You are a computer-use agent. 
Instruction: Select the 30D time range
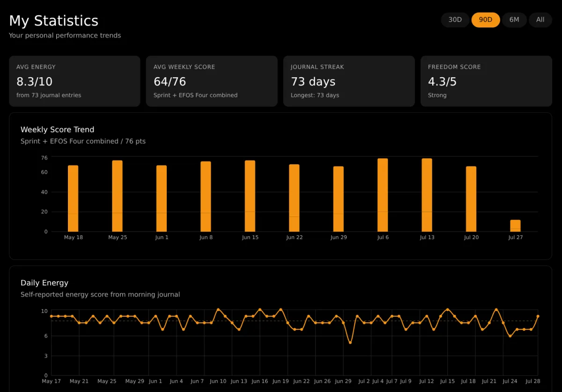pos(455,20)
